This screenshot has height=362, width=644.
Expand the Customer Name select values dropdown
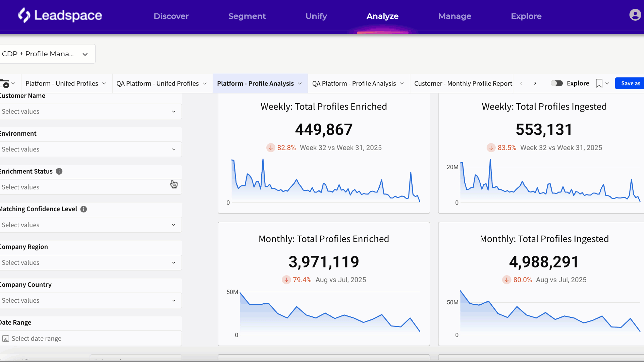coord(91,112)
